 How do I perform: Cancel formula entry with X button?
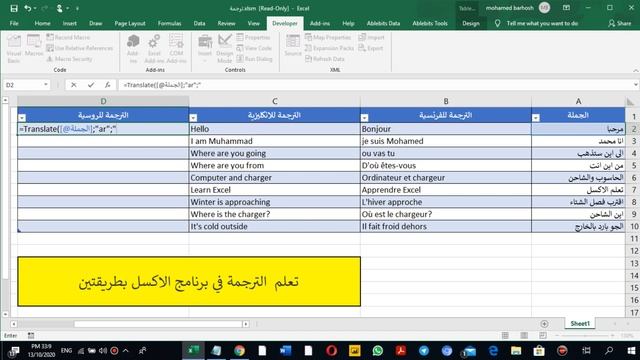pyautogui.click(x=73, y=85)
